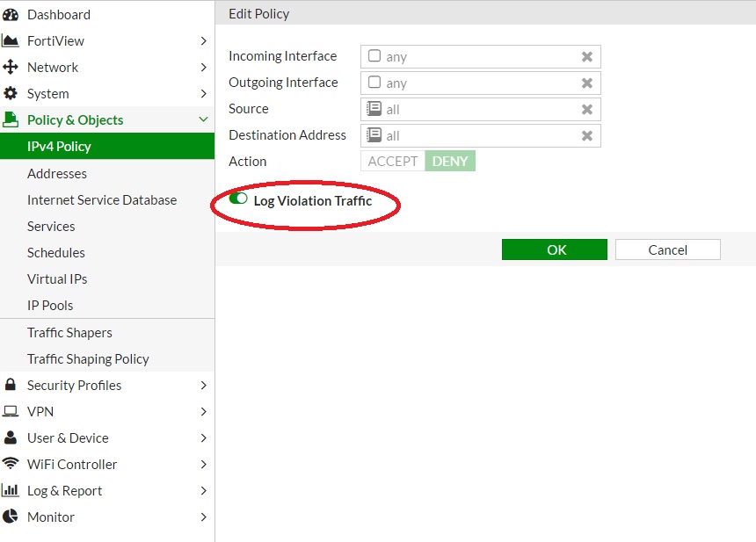Click the Log Violation Traffic label

pos(313,201)
